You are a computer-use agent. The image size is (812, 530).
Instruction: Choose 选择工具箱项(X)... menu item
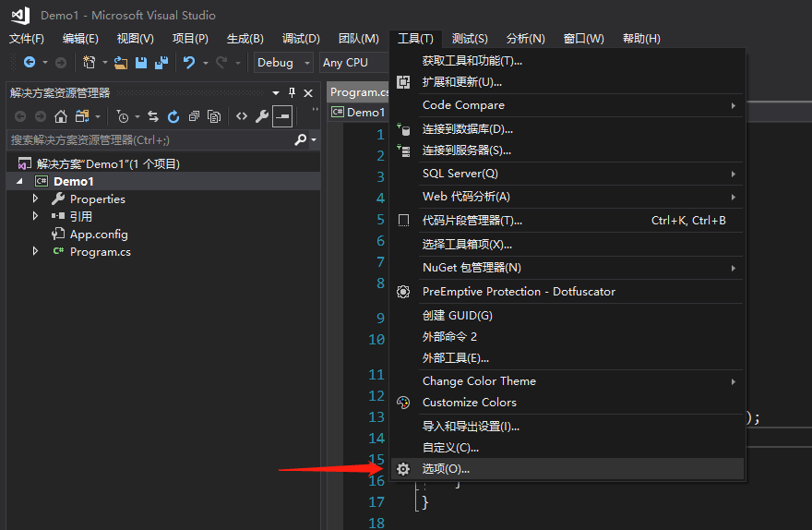tap(567, 245)
